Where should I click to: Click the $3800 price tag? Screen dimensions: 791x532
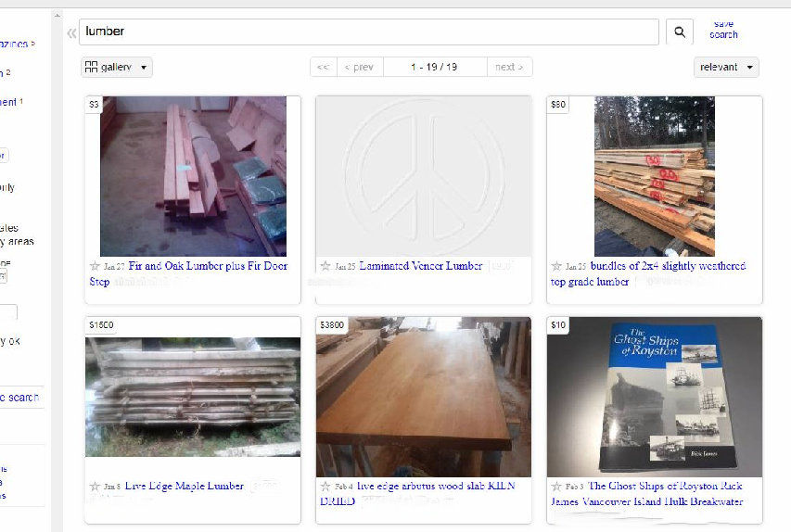tap(332, 324)
